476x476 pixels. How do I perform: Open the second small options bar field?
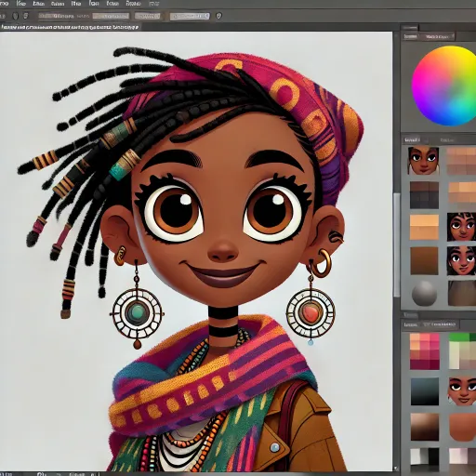(x=147, y=16)
